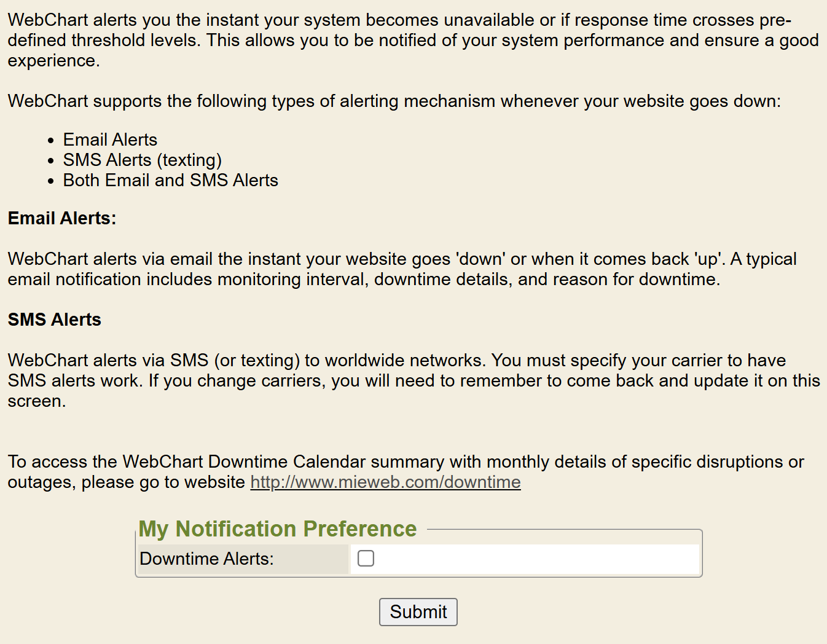Click the "Downtime Alerts:" field label
The width and height of the screenshot is (827, 644).
coord(206,559)
